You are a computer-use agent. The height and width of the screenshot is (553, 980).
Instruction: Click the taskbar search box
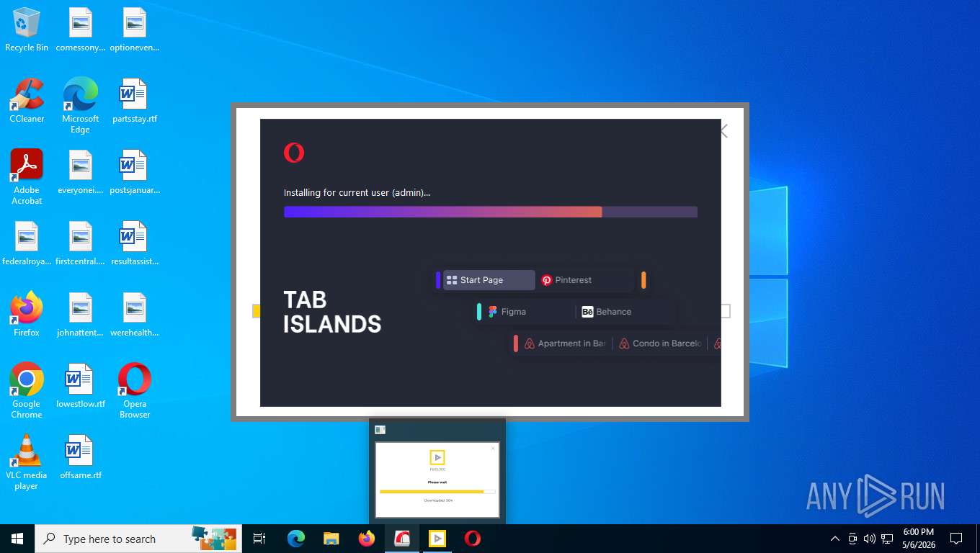(138, 539)
